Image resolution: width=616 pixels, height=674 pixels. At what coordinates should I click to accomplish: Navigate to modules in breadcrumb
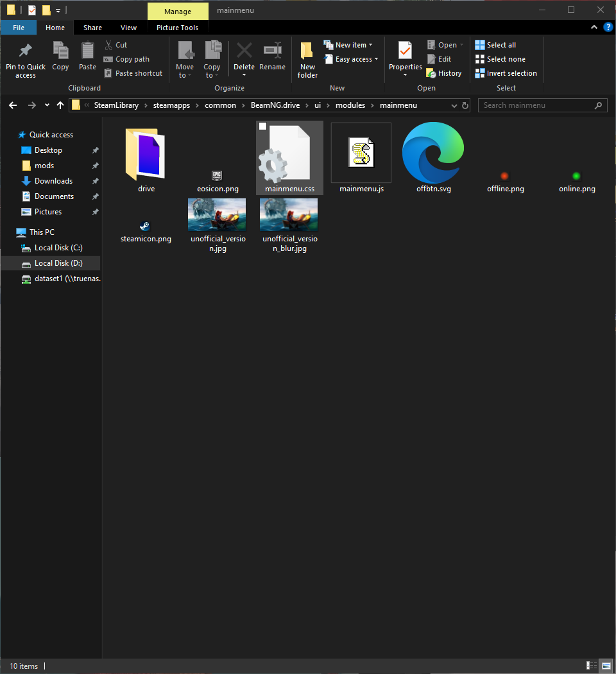click(350, 105)
